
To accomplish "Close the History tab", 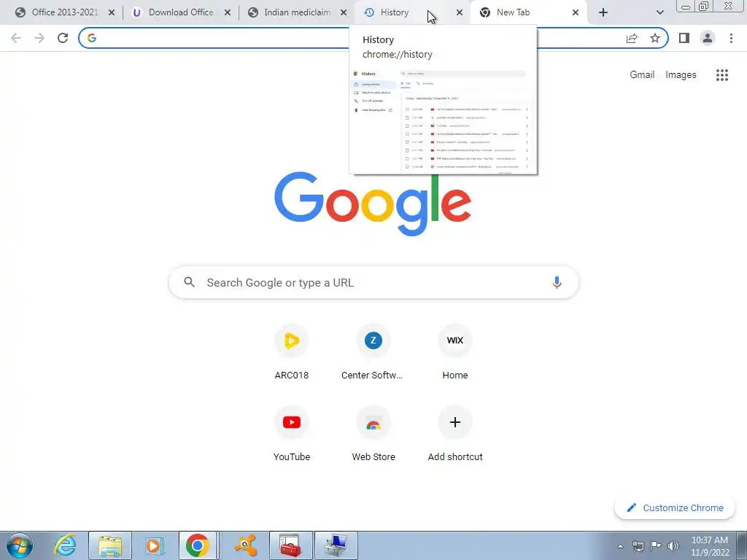I will click(460, 12).
